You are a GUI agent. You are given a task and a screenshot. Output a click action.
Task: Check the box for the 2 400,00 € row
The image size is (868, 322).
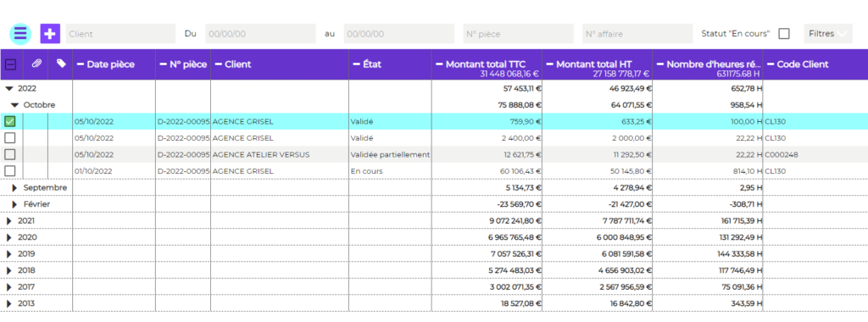10,138
